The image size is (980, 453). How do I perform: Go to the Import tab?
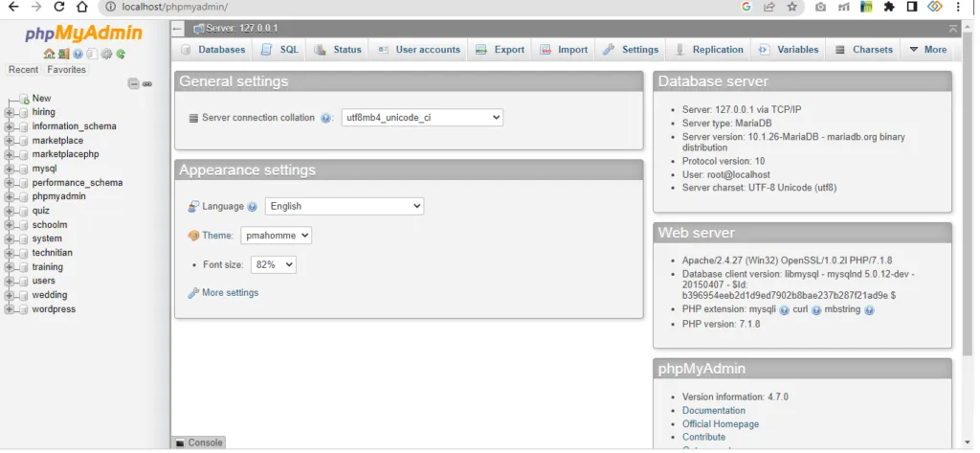[x=565, y=50]
